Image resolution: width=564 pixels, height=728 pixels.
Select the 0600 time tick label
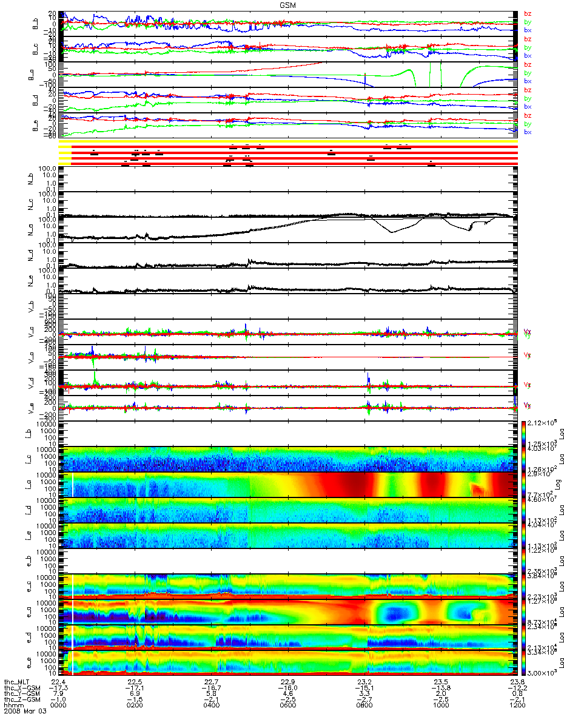288,706
